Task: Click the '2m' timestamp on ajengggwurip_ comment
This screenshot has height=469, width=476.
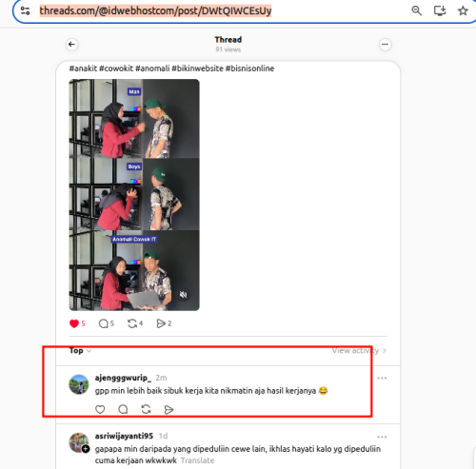Action: coord(161,378)
